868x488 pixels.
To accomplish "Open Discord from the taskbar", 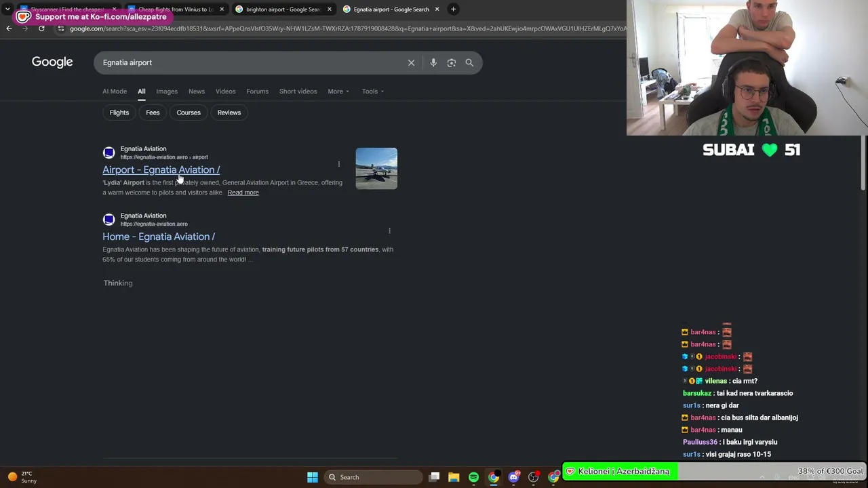I will coord(513,477).
